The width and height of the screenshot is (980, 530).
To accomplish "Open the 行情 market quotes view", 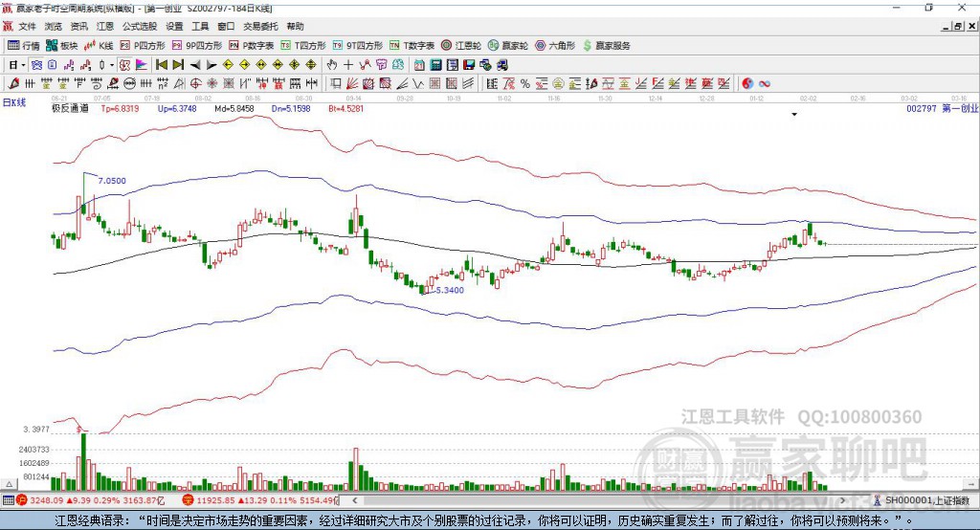I will click(23, 46).
